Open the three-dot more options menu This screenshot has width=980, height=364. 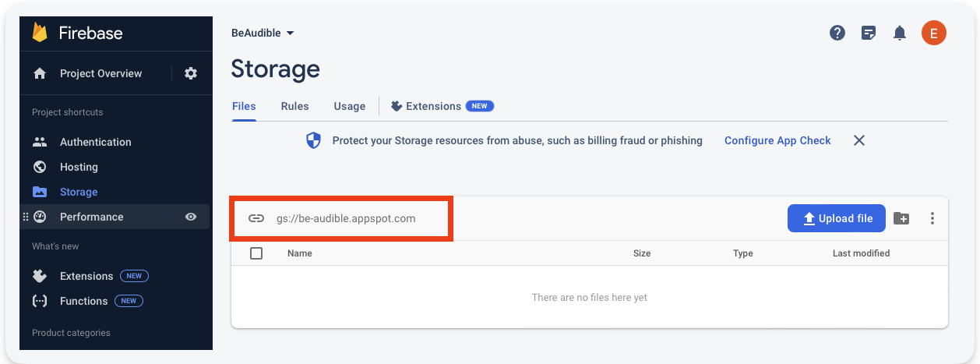932,218
